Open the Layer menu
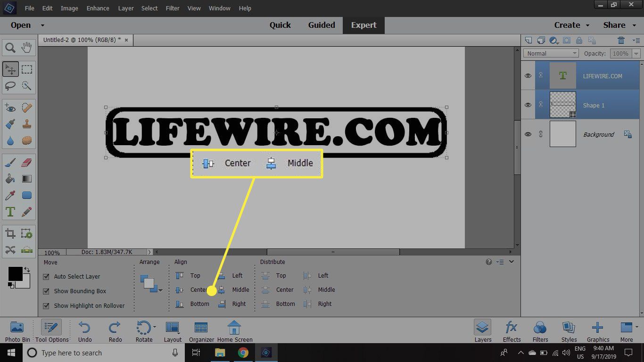The image size is (644, 362). point(126,8)
